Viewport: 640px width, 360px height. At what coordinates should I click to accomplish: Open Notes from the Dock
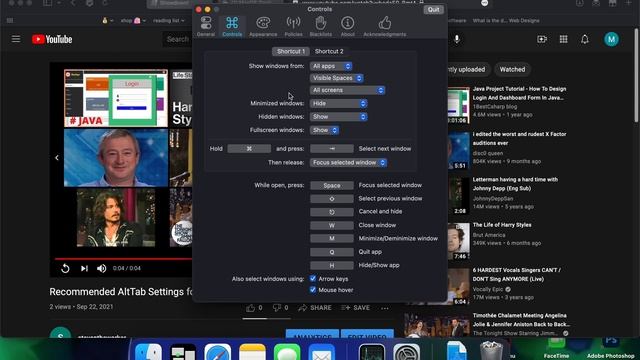tap(252, 352)
